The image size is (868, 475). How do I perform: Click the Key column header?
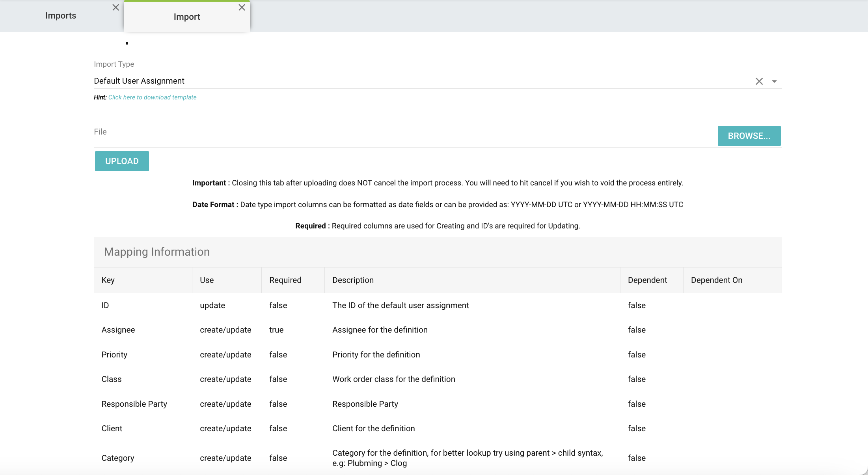click(108, 280)
